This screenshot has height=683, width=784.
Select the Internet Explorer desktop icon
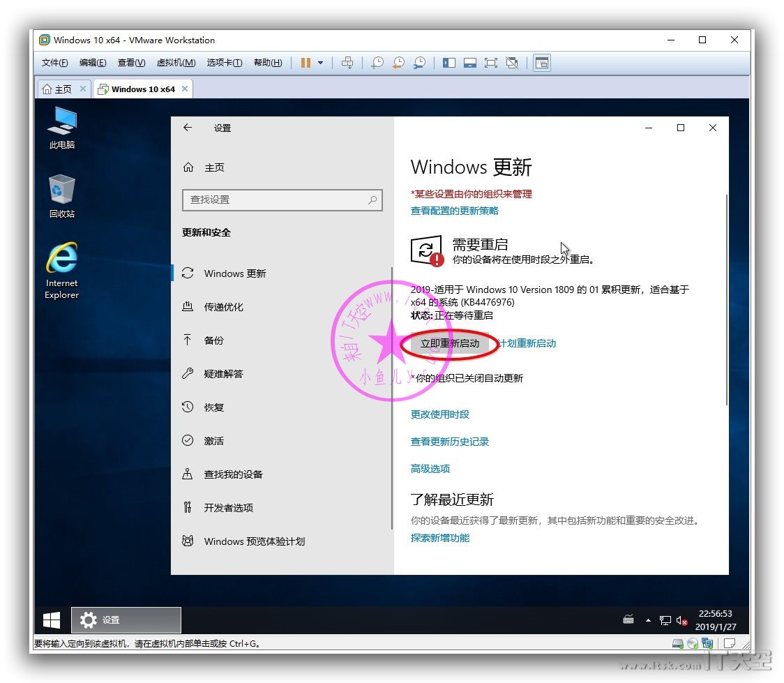pos(62,271)
